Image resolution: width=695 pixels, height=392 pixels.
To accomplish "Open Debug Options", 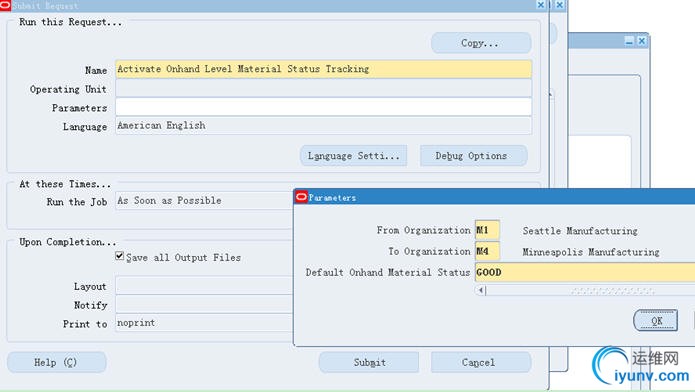I will coord(473,156).
